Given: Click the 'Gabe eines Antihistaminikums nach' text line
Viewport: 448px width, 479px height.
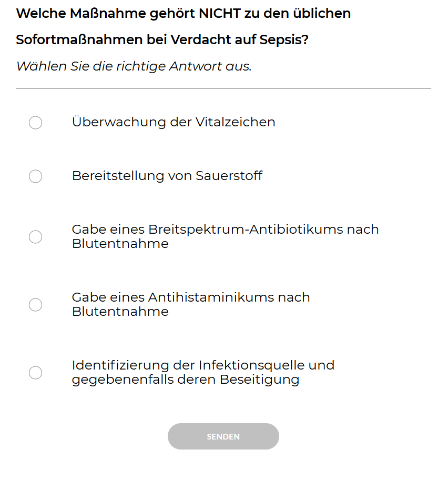Looking at the screenshot, I should [x=191, y=297].
